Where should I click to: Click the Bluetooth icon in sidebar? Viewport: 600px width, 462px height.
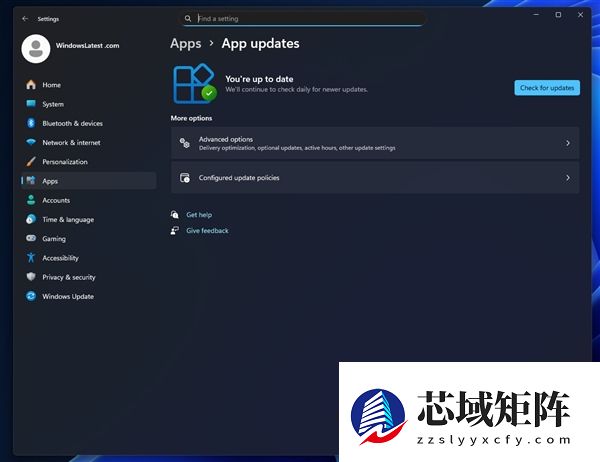point(31,123)
